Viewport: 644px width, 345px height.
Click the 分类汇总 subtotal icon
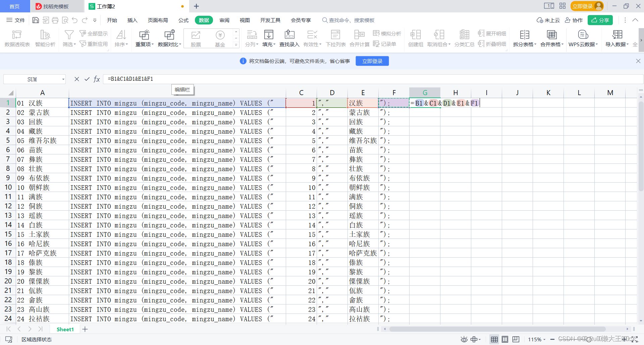pos(464,39)
